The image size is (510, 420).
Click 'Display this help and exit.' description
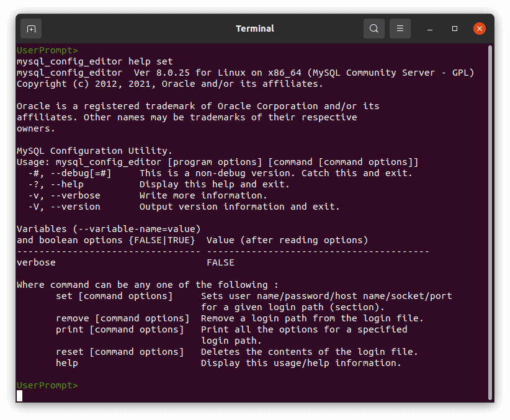tap(214, 184)
